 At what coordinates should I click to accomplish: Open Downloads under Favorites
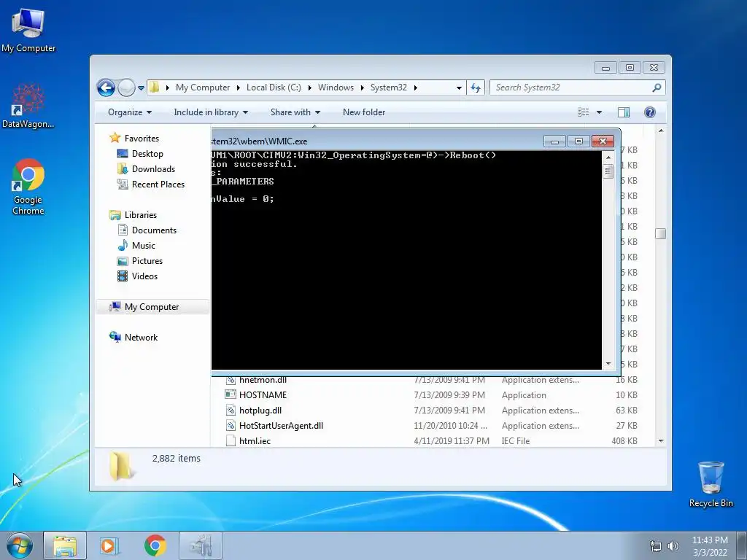(x=153, y=168)
